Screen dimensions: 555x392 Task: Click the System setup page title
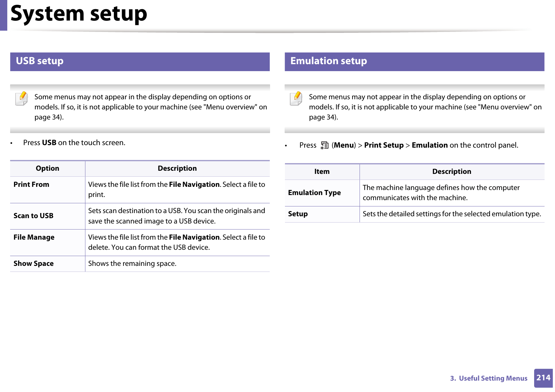(x=79, y=14)
